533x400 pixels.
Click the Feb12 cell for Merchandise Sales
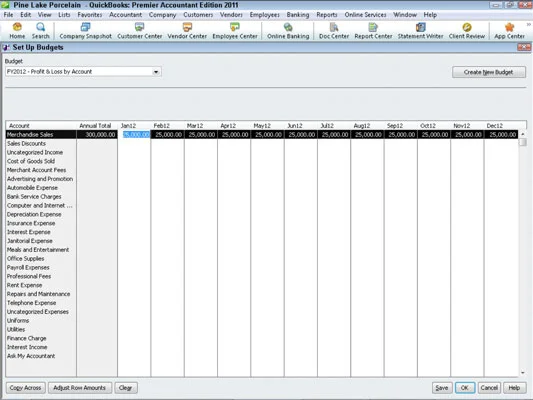168,135
